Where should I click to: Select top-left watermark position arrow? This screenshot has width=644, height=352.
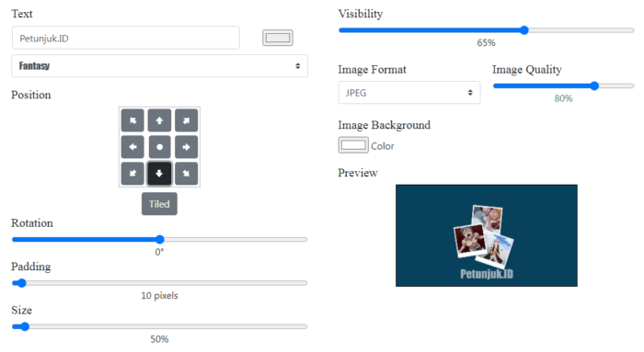[132, 120]
